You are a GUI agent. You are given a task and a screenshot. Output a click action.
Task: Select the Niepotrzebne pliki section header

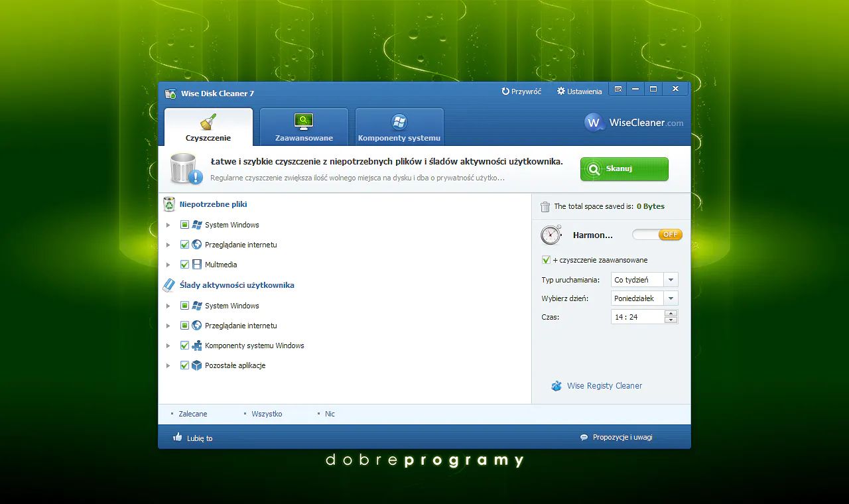213,204
